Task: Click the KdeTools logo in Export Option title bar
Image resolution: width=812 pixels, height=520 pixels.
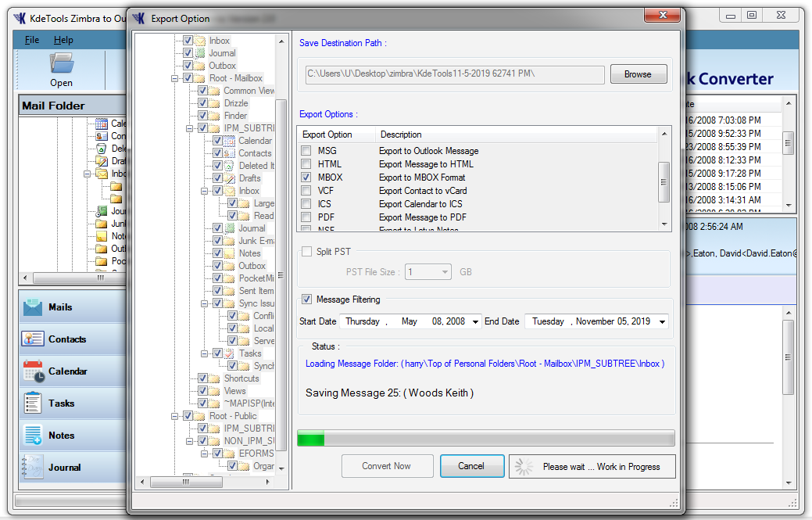Action: (139, 18)
